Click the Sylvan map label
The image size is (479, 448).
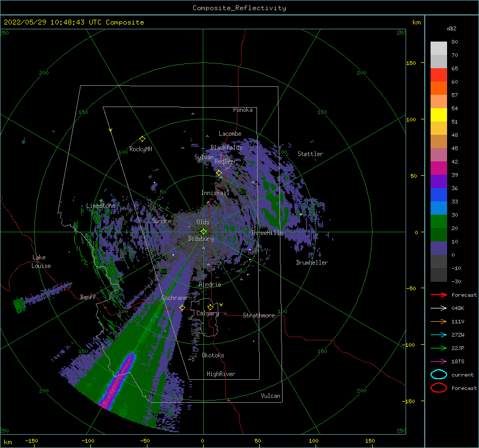click(204, 157)
